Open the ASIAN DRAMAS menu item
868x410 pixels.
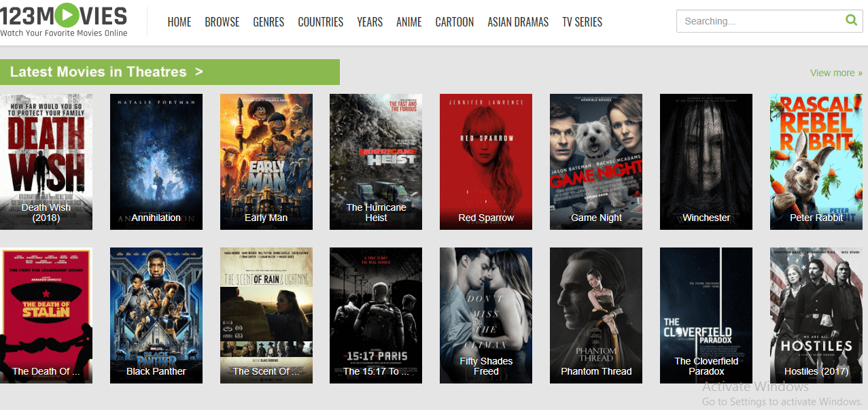(518, 22)
